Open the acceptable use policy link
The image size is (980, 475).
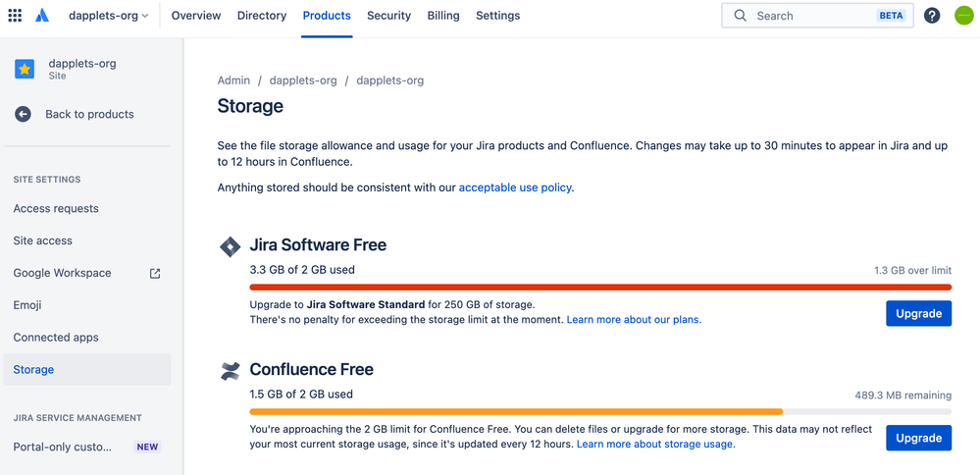(515, 187)
